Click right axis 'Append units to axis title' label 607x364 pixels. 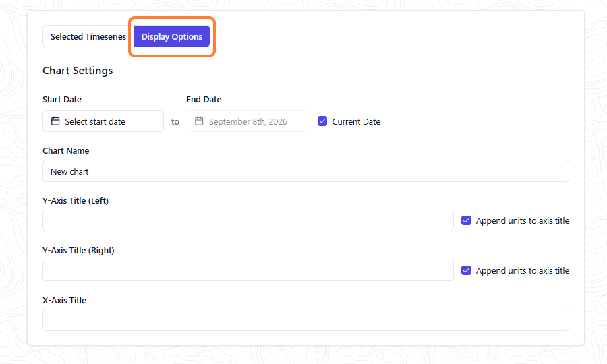point(523,271)
